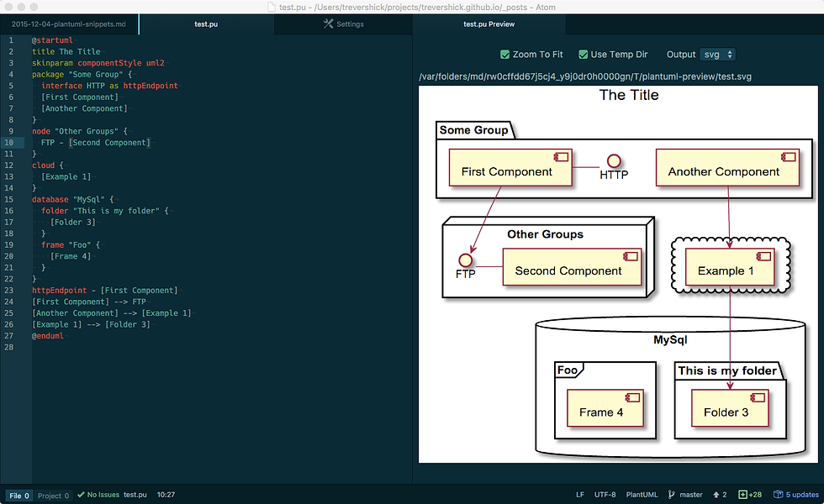Click the UTF-8 encoding selector

click(x=605, y=495)
